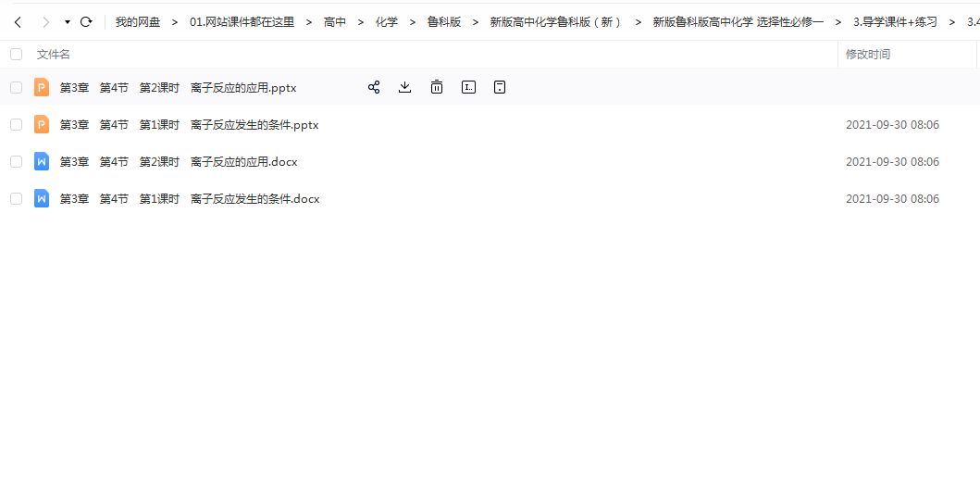Open 3.导学课件+练习 breadcrumb folder
The height and width of the screenshot is (489, 980).
(895, 22)
